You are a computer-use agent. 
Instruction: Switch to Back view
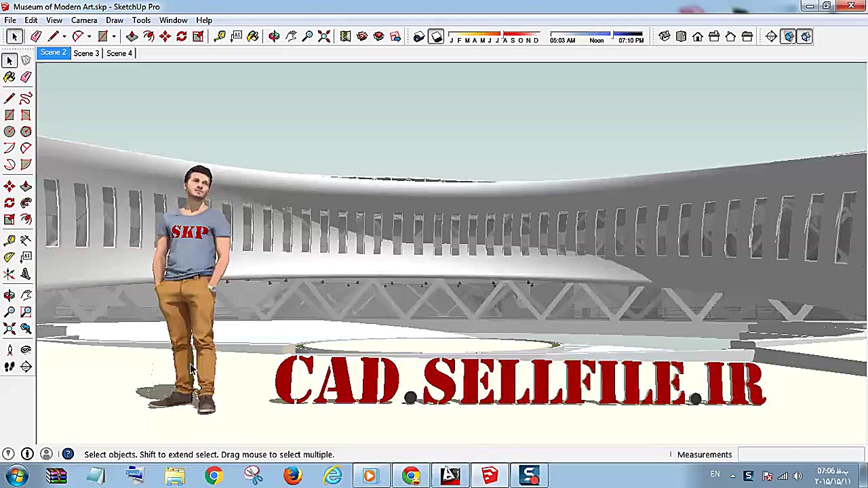pyautogui.click(x=730, y=37)
